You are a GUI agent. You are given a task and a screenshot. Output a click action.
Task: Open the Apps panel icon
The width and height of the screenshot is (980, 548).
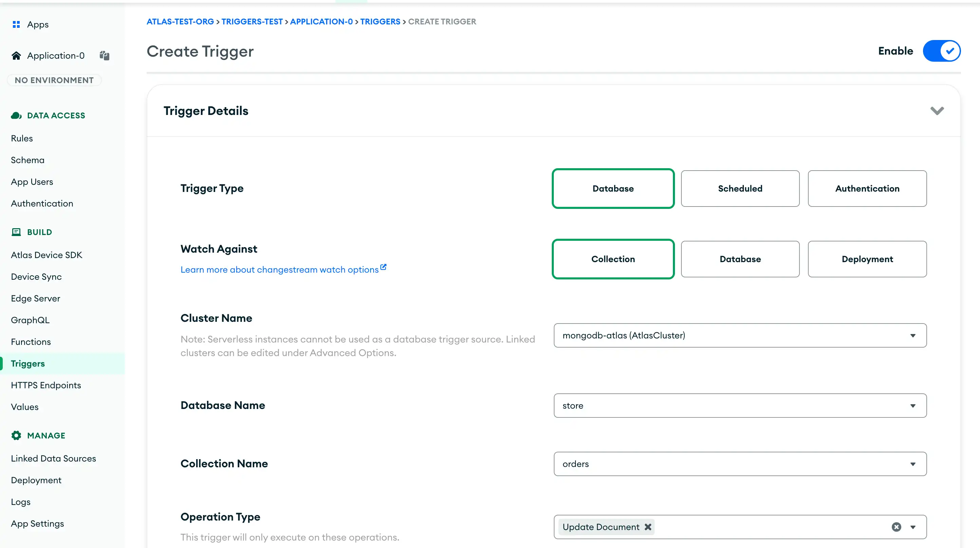(x=16, y=24)
